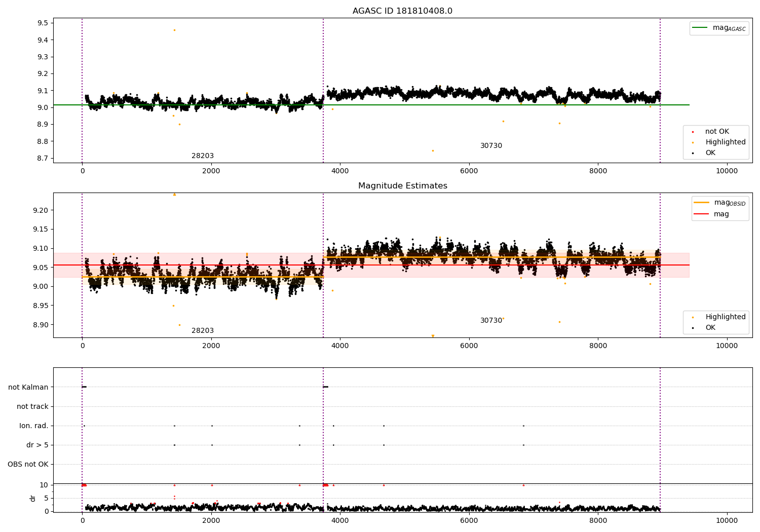Screen dimensions: 760x532
Task: Click the red "mag" legend entry
Action: tap(711, 214)
